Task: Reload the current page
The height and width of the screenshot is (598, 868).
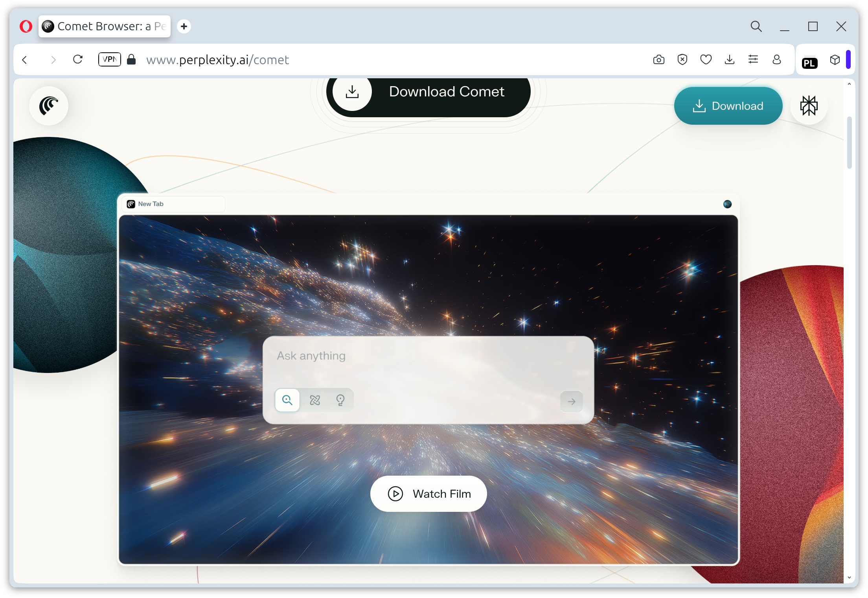Action: 78,59
